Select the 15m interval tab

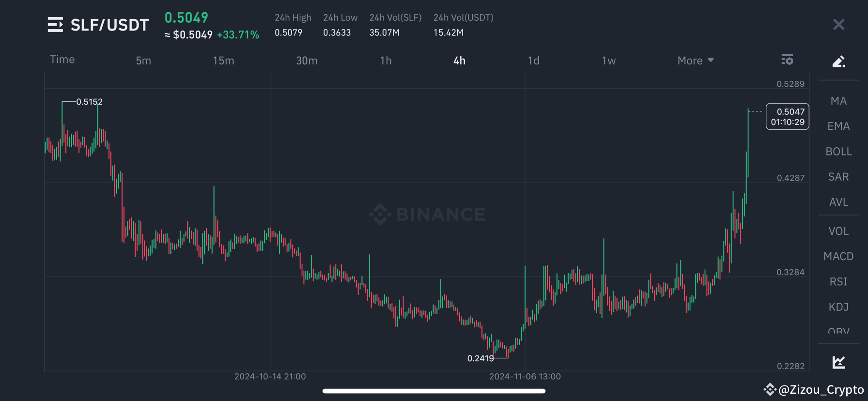pyautogui.click(x=223, y=60)
